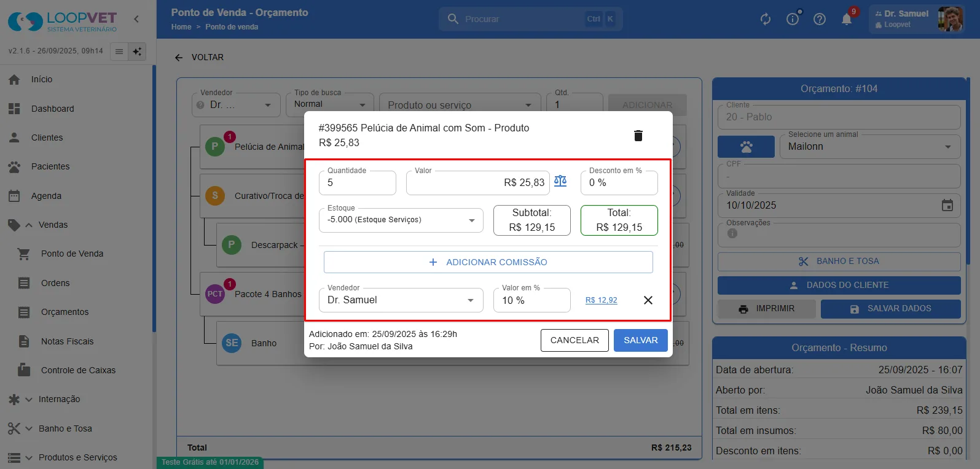The image size is (980, 469).
Task: Click the sparkle AI icon in the sidebar
Action: point(137,52)
